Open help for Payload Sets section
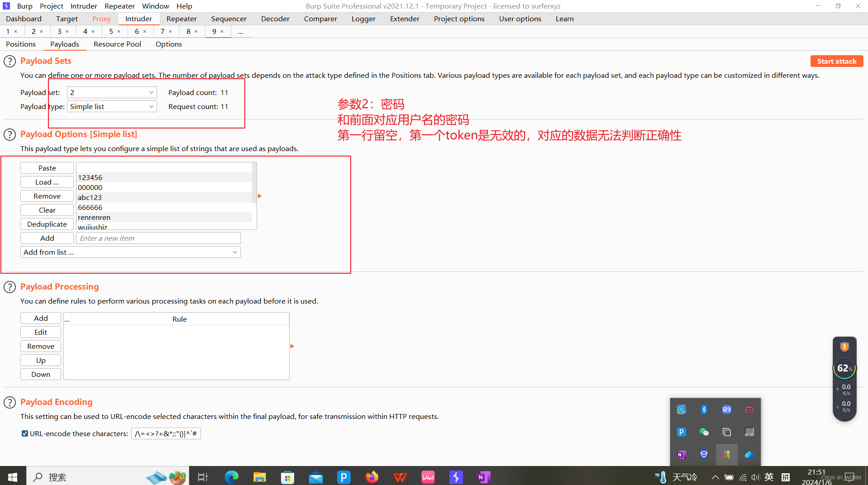 10,61
